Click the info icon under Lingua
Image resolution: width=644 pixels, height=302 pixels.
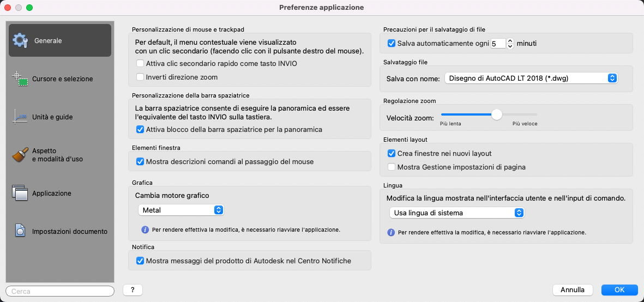point(391,232)
